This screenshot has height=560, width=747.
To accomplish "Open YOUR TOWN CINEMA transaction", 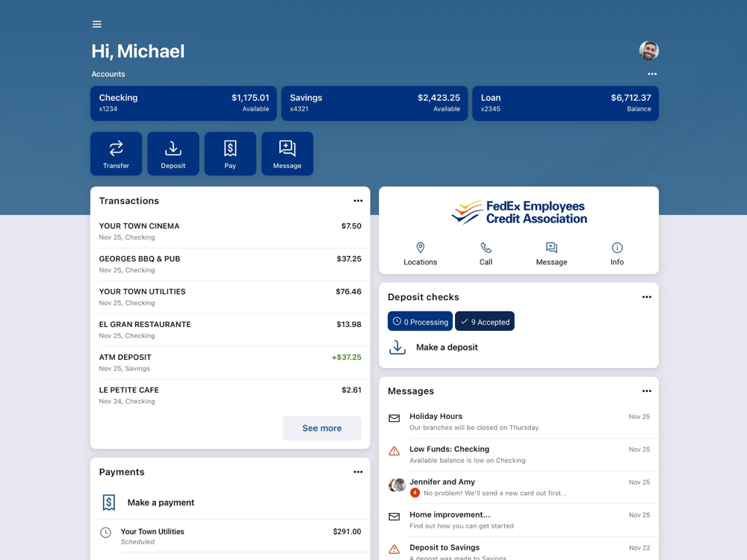I will (x=230, y=231).
